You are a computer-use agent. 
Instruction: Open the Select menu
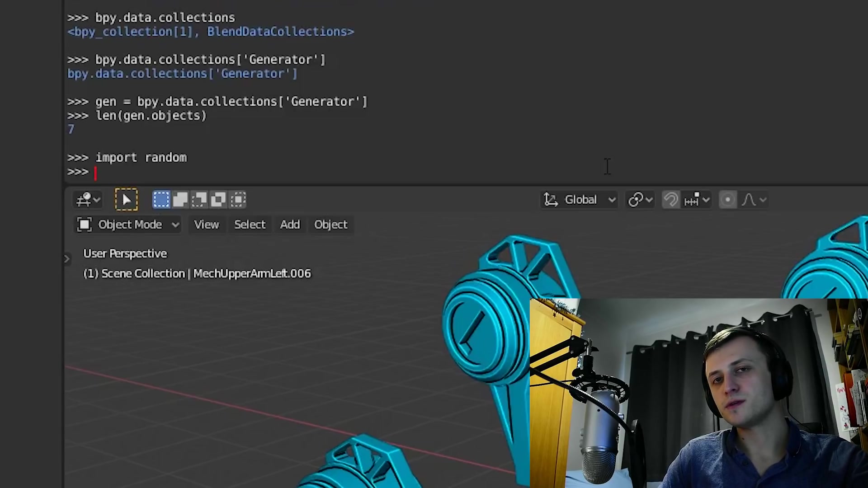tap(250, 225)
